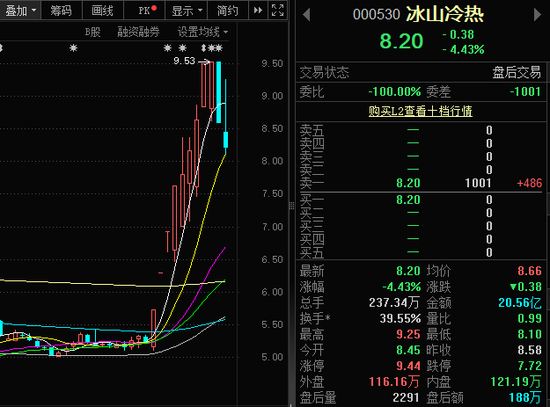Click the 金额 value 20.56亿
550x407 pixels.
pyautogui.click(x=520, y=302)
